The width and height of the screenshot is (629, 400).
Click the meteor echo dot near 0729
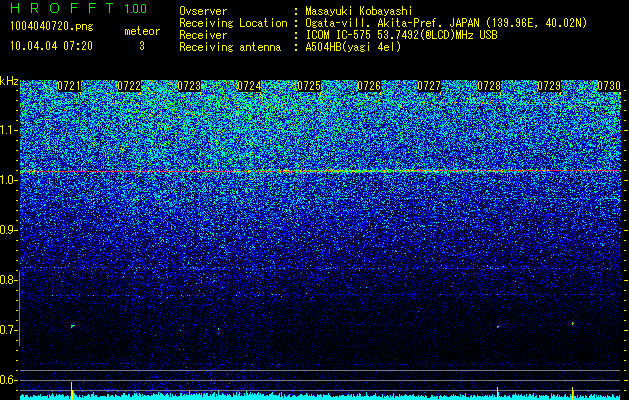tap(573, 323)
